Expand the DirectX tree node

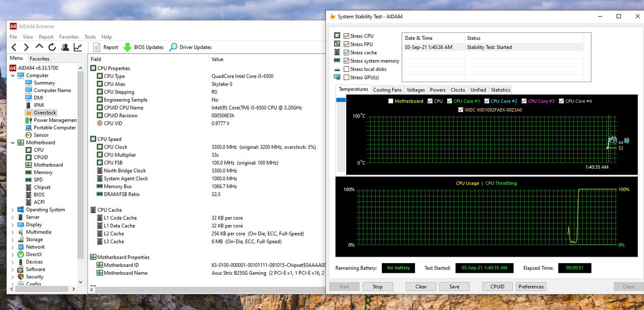pyautogui.click(x=13, y=255)
